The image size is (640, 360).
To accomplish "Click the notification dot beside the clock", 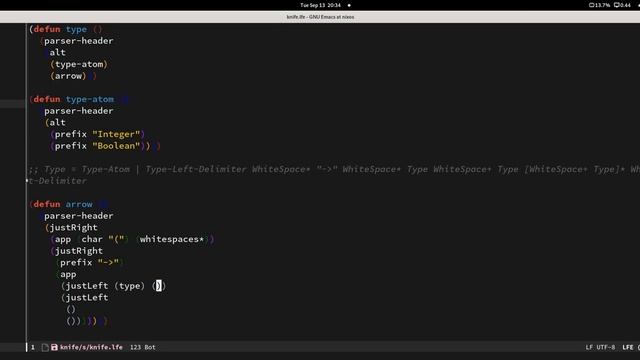I will tap(349, 5).
